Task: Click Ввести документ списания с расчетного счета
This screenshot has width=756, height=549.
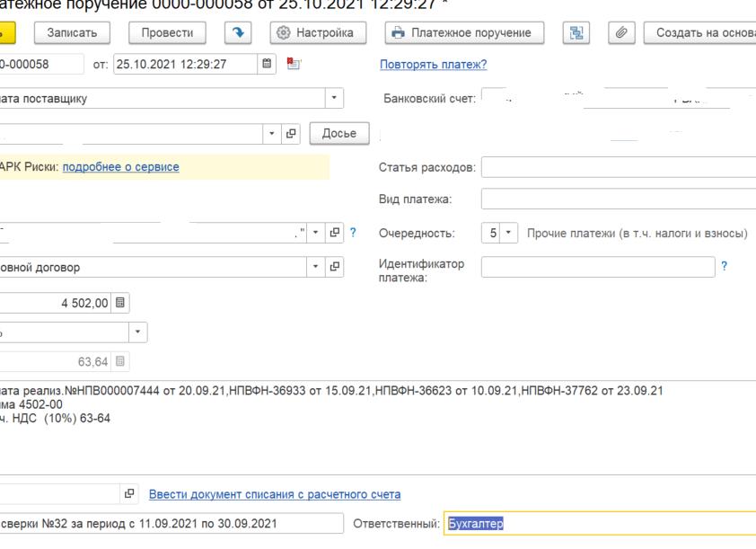Action: 275,494
